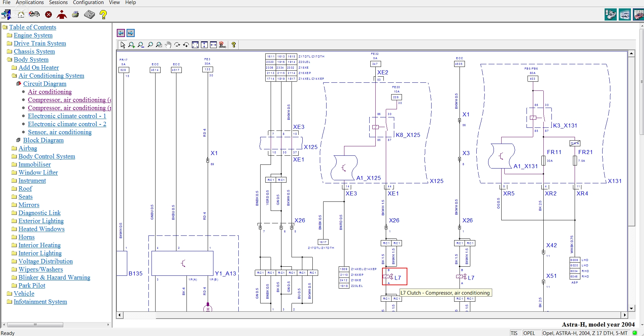644x336 pixels.
Task: Open the Airbag section
Action: (x=28, y=148)
